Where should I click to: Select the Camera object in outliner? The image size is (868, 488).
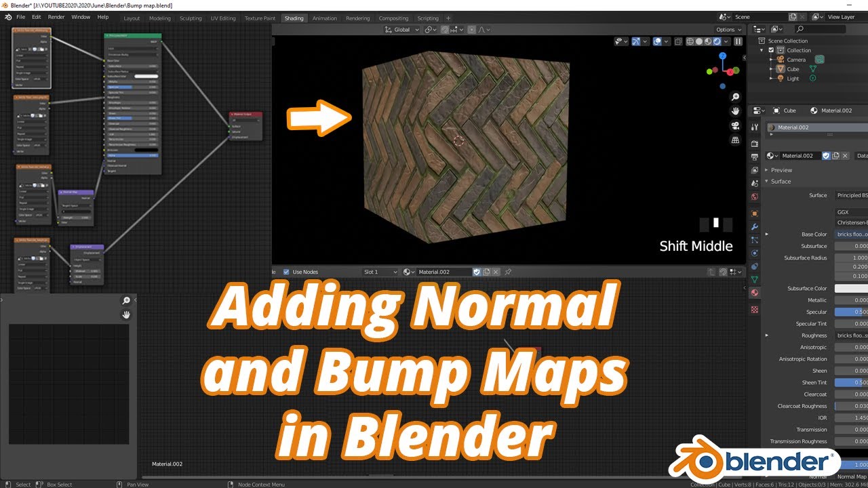coord(796,60)
